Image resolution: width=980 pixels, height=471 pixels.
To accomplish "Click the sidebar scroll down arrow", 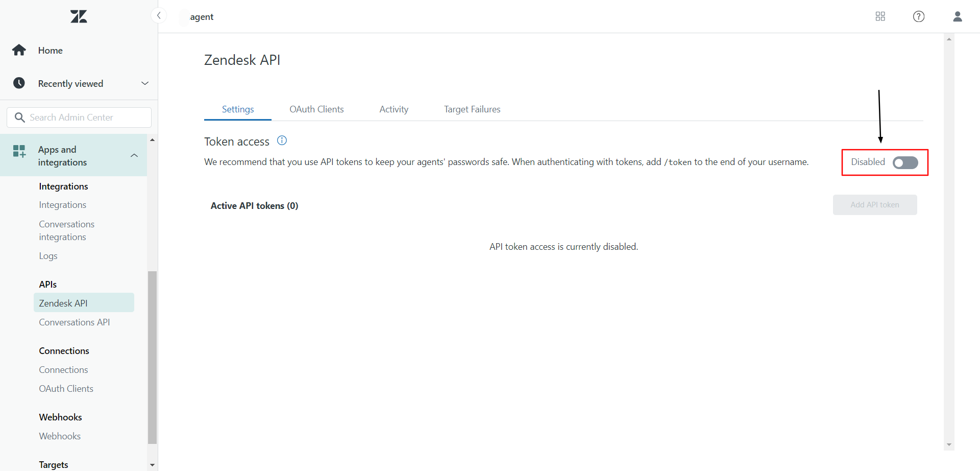I will click(x=152, y=465).
